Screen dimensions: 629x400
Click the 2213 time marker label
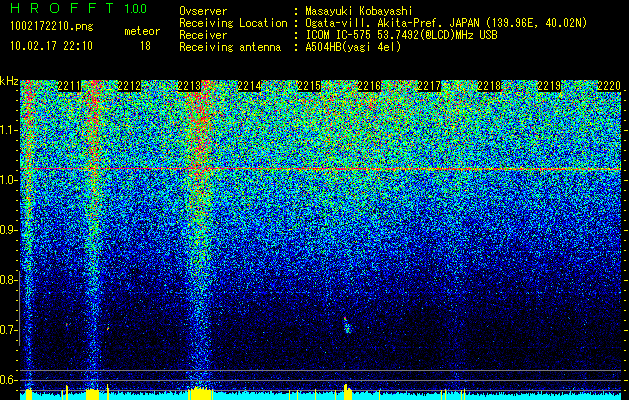pyautogui.click(x=189, y=86)
